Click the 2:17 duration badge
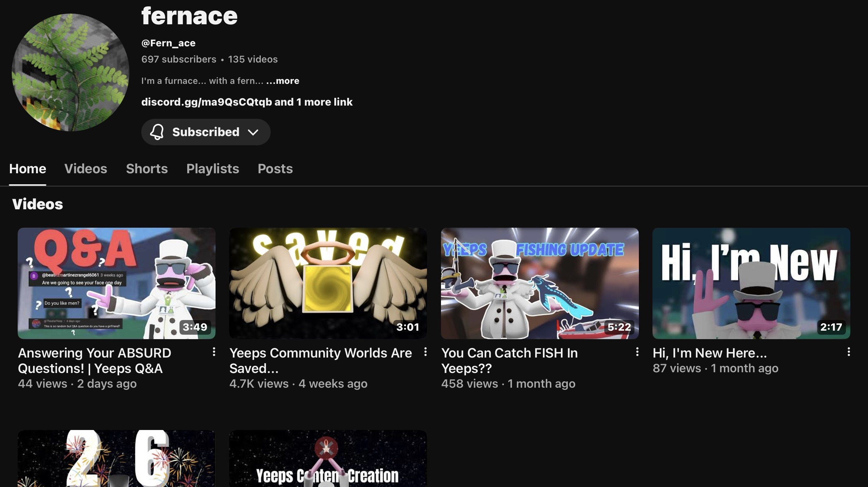 click(x=831, y=327)
